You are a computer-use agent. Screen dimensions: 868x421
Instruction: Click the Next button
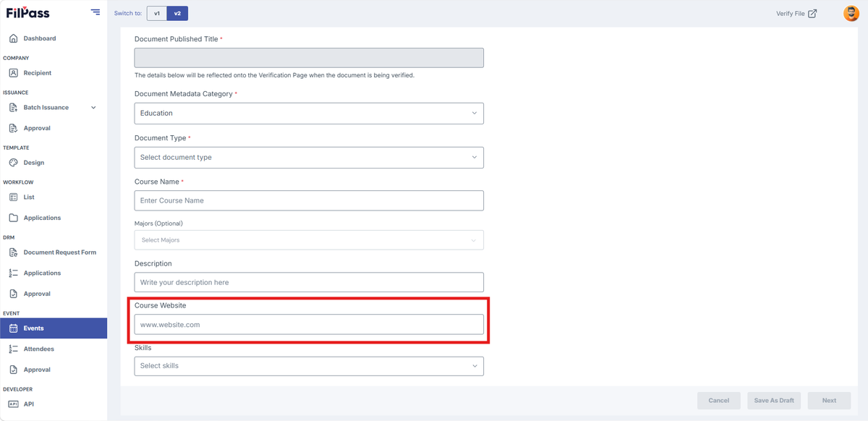coord(829,401)
